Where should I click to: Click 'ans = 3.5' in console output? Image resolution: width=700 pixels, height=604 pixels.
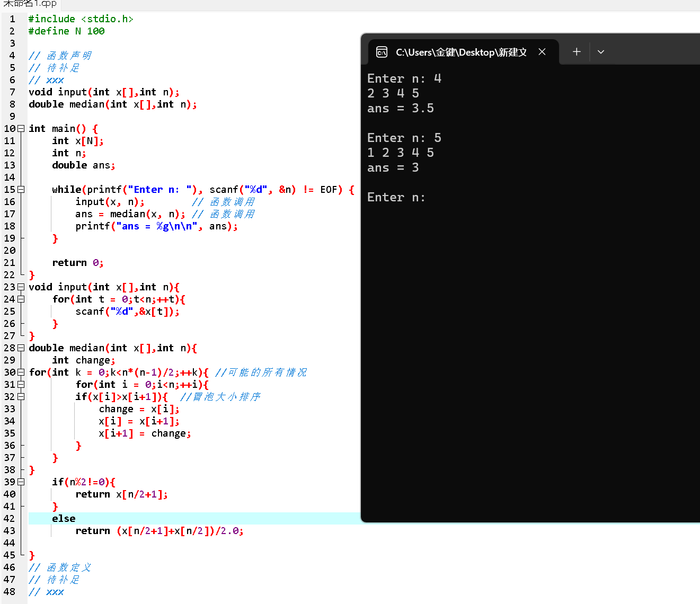[x=401, y=108]
